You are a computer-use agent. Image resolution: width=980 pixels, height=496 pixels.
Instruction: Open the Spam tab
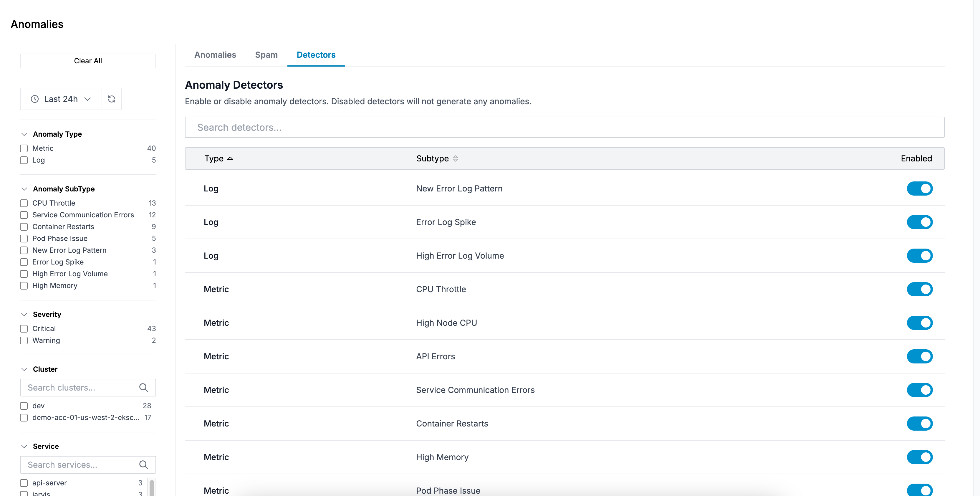click(x=266, y=55)
